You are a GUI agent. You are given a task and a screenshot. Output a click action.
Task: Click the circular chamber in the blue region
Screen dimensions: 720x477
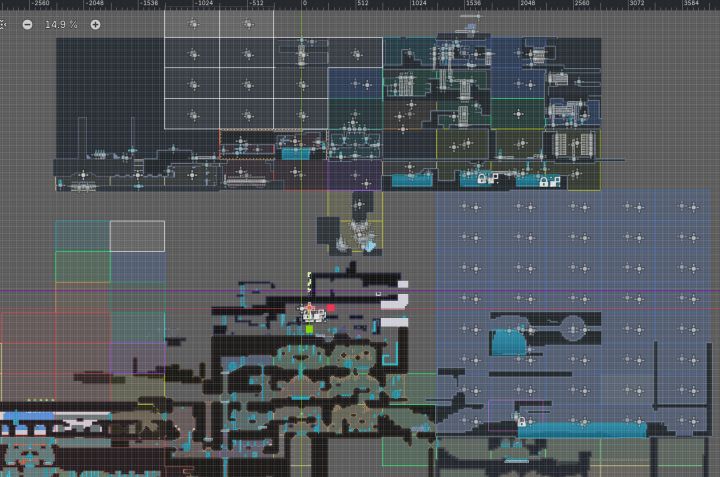coord(573,329)
